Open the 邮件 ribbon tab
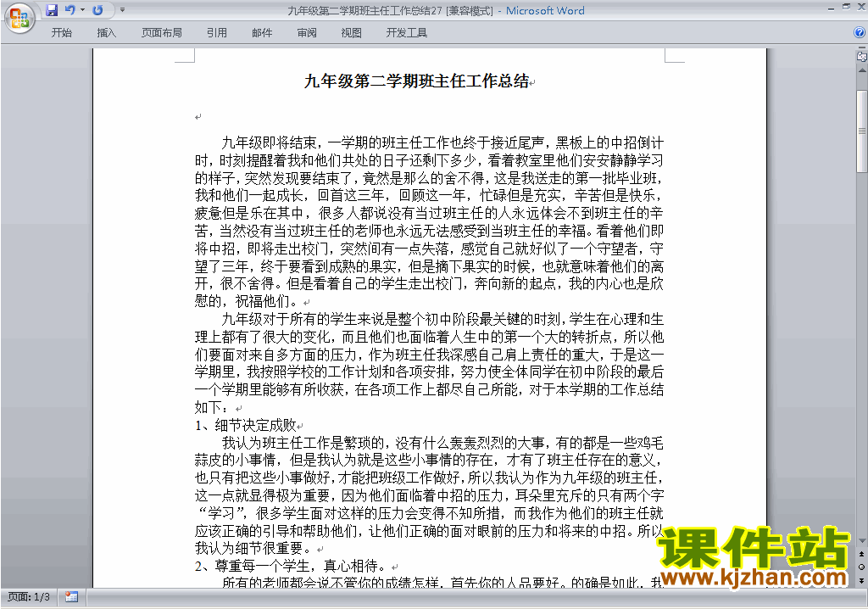The image size is (868, 609). tap(262, 33)
